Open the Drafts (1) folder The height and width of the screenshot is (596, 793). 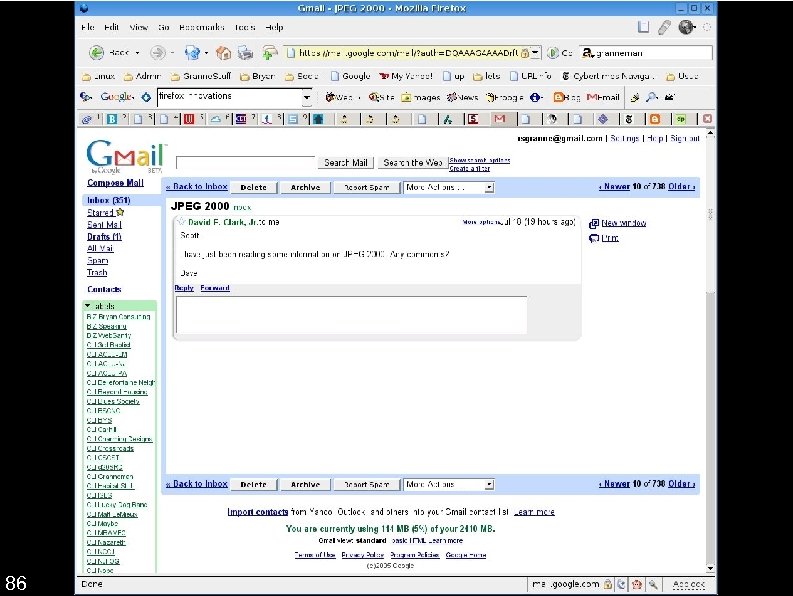pos(104,237)
